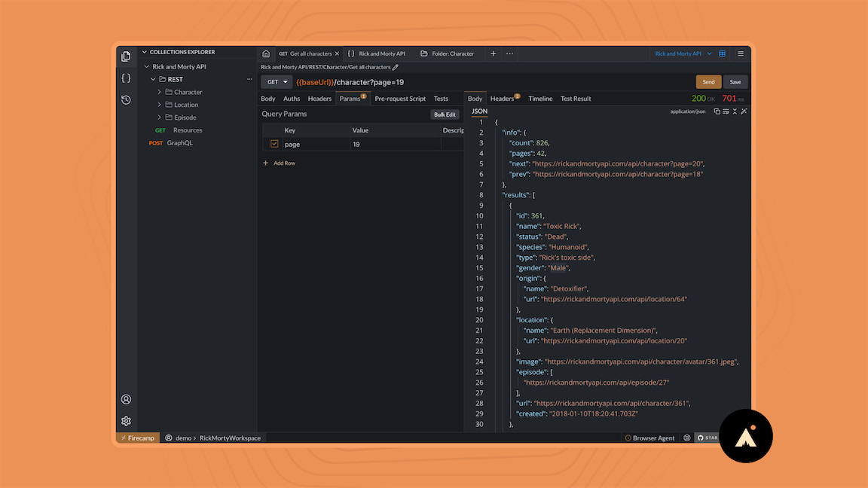The width and height of the screenshot is (868, 488).
Task: Click the "next" page=20 URL in response
Action: point(618,163)
